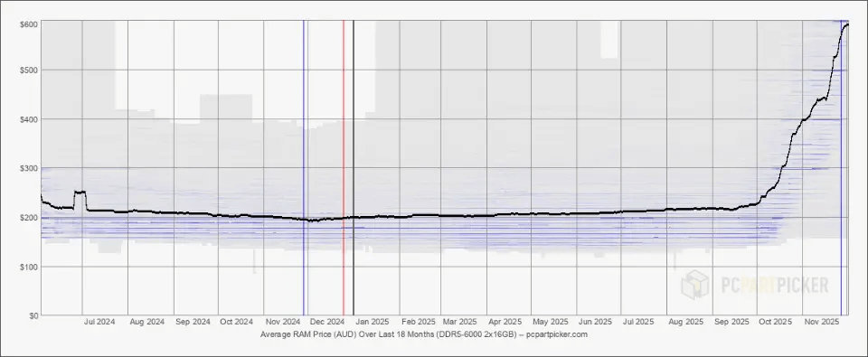Click the Nov 2024 axis label
868x357 pixels.
pyautogui.click(x=282, y=322)
